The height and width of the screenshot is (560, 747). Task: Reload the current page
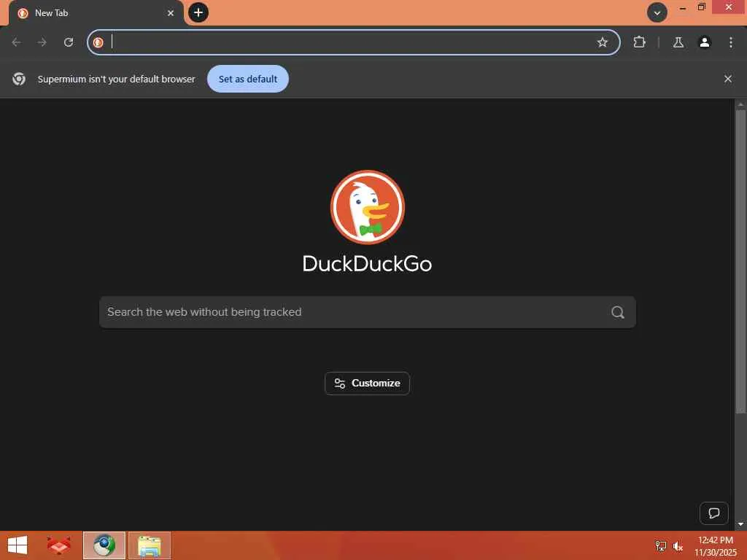69,42
